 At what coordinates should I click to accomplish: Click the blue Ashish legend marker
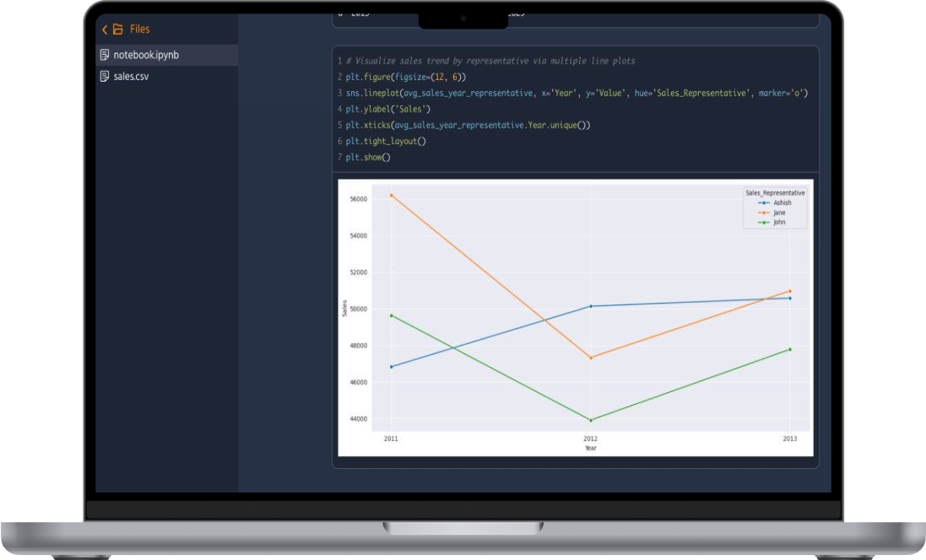point(764,202)
